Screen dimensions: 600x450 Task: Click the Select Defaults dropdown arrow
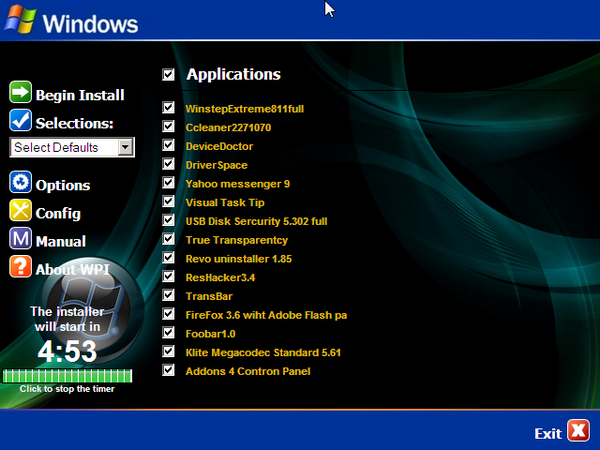tap(125, 147)
